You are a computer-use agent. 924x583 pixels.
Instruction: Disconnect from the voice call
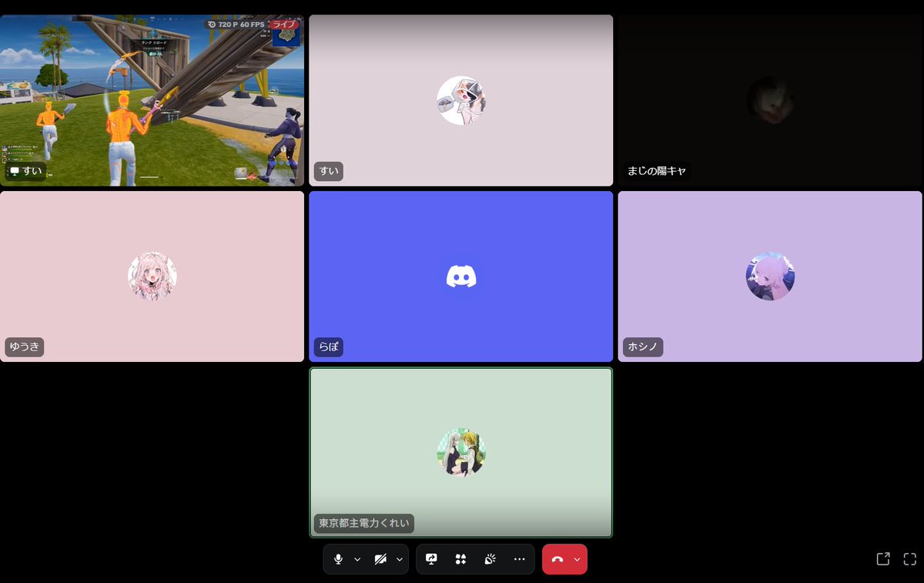[557, 559]
